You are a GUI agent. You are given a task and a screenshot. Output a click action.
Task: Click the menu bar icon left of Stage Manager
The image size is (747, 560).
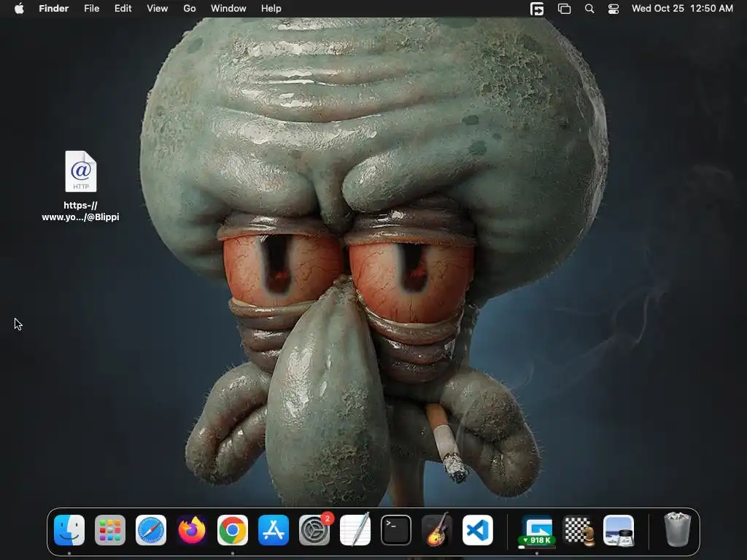tap(537, 9)
